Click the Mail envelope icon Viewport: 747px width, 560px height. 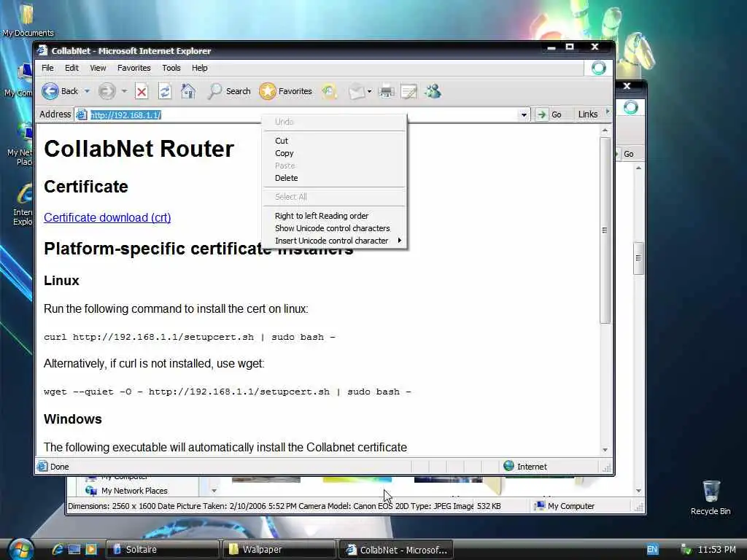(x=356, y=91)
